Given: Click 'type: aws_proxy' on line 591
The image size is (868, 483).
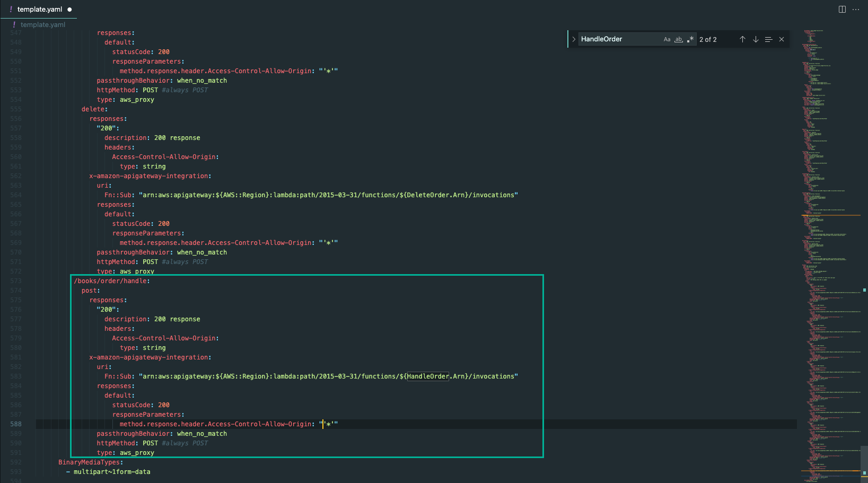Looking at the screenshot, I should (x=125, y=453).
